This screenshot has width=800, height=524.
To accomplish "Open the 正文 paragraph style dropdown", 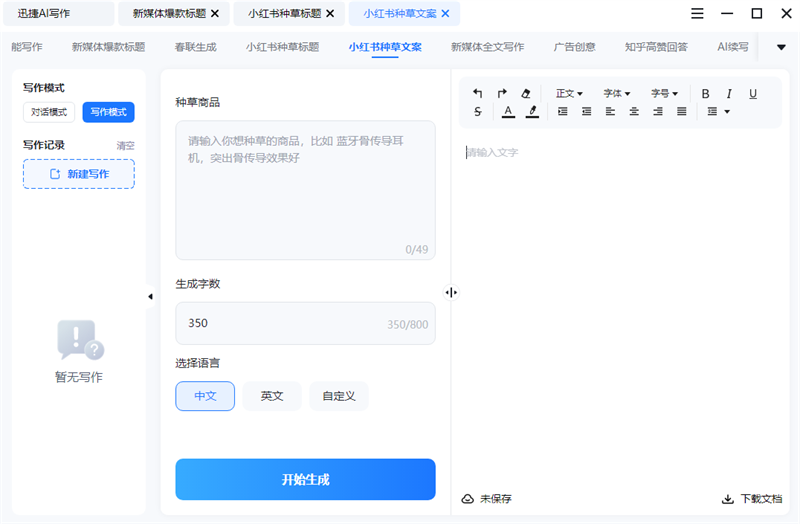I will coord(569,93).
